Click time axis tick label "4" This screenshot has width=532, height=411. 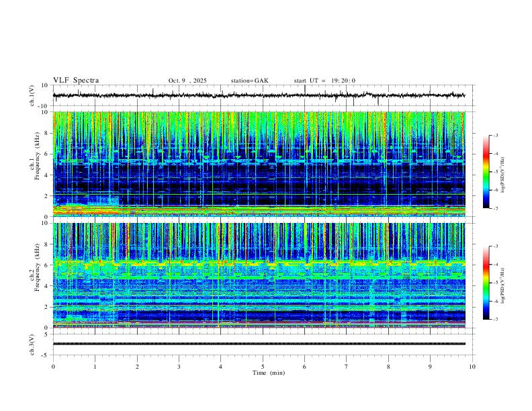pyautogui.click(x=220, y=367)
